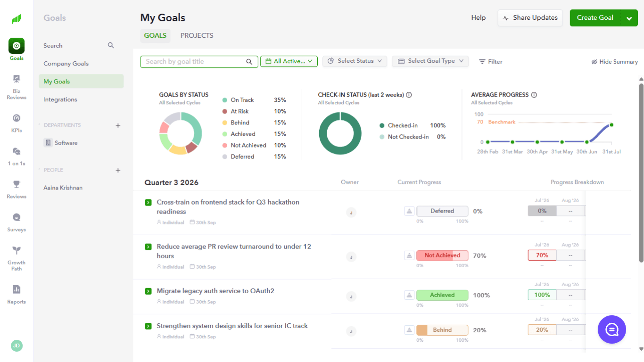
Task: Expand the Strengthen system design skills goal
Action: [x=148, y=326]
